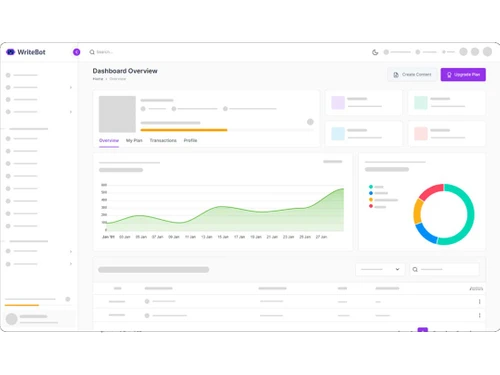The image size is (500, 375).
Task: Click the green stat card icon
Action: click(x=421, y=103)
